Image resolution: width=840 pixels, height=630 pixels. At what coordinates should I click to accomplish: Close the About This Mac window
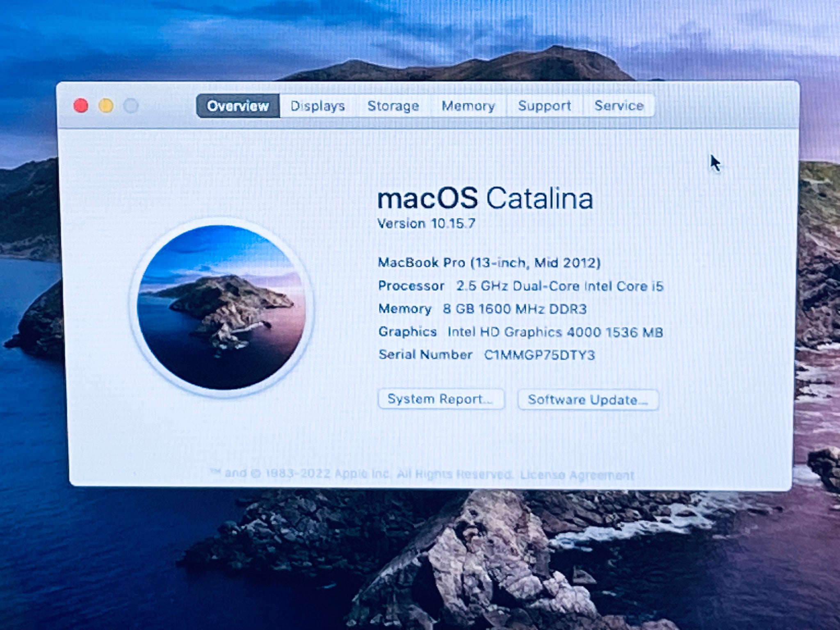(x=81, y=106)
